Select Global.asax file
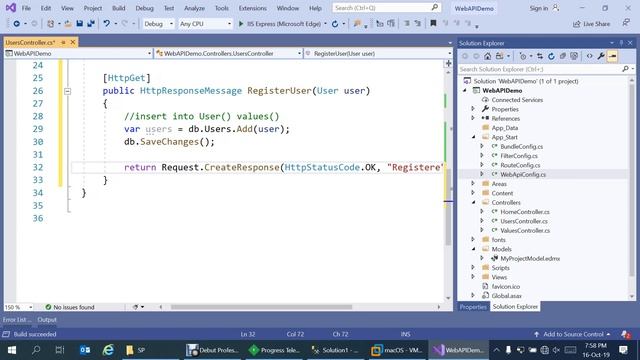 click(506, 296)
